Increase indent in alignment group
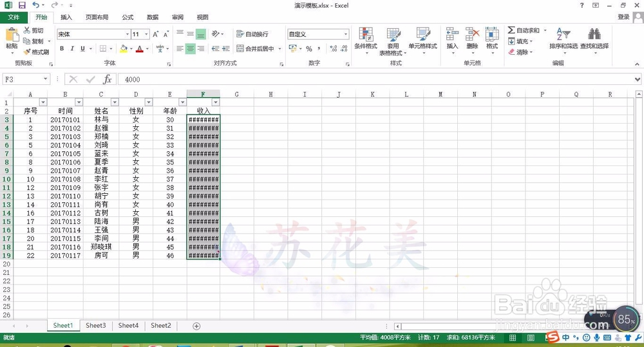This screenshot has width=644, height=347. [226, 48]
